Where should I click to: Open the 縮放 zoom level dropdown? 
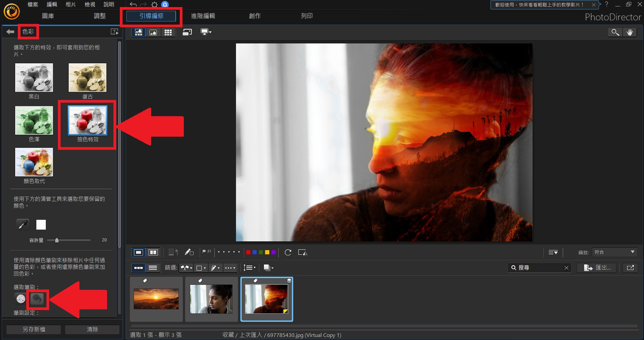614,252
